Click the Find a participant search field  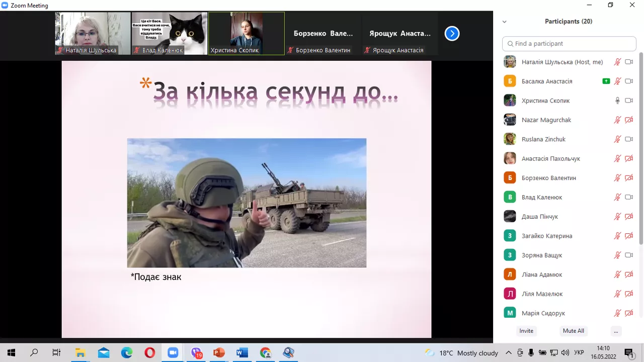point(569,44)
